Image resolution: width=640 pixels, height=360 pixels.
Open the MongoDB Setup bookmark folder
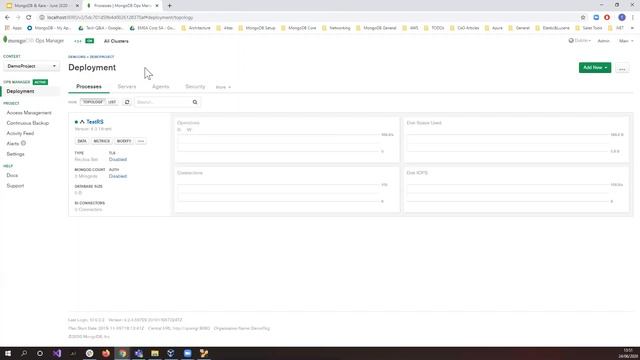(257, 28)
